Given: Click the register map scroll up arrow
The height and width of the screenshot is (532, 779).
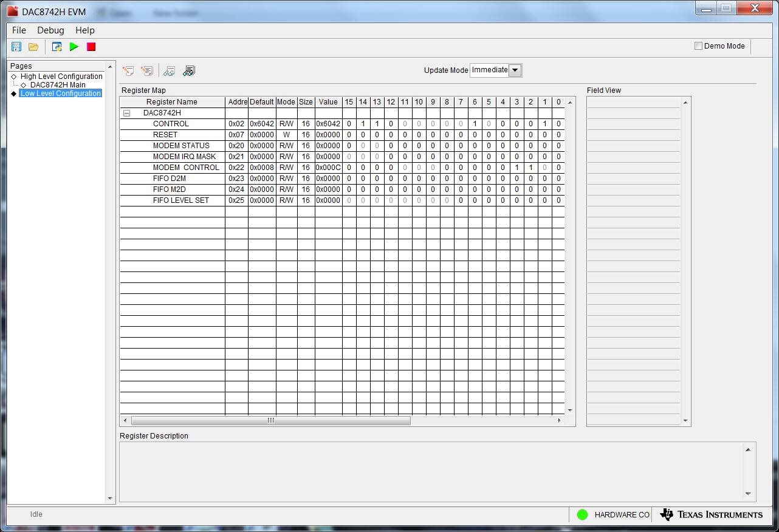Looking at the screenshot, I should tap(570, 102).
